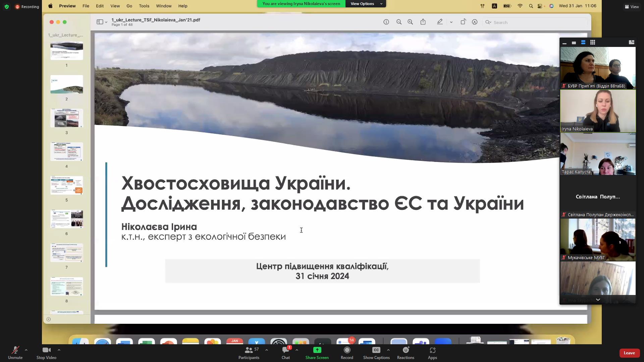Switch to gallery grid view icon
This screenshot has height=362, width=644.
[593, 42]
